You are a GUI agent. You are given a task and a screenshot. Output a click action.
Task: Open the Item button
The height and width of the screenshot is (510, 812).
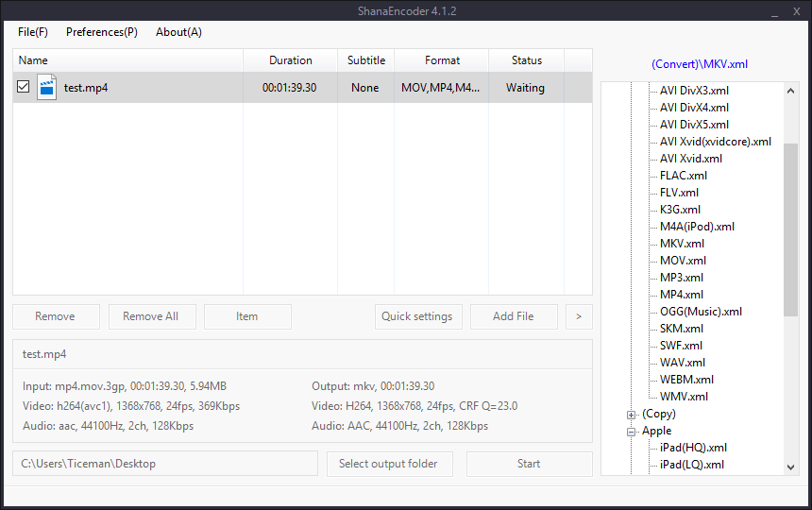click(247, 316)
